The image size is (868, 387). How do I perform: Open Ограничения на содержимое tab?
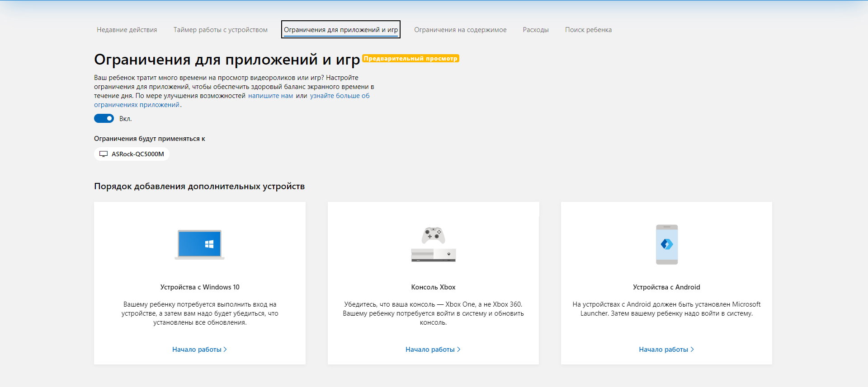point(460,30)
